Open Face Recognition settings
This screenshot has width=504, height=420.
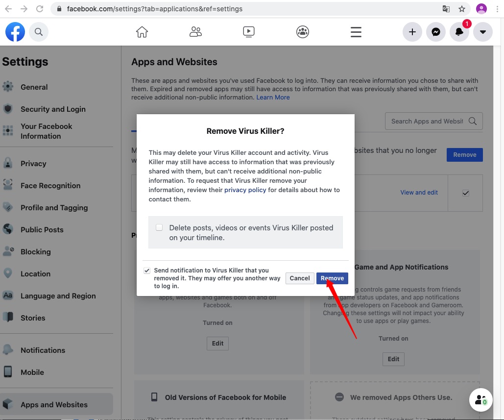50,186
